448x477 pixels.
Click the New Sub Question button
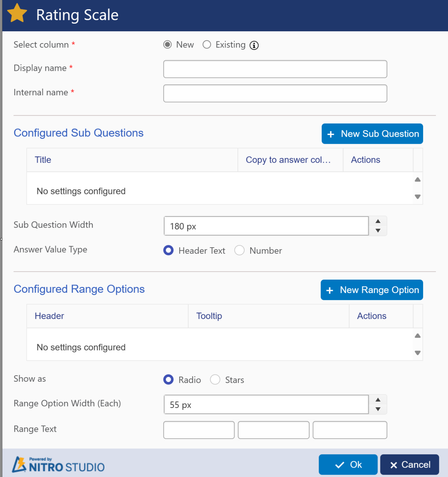[372, 134]
